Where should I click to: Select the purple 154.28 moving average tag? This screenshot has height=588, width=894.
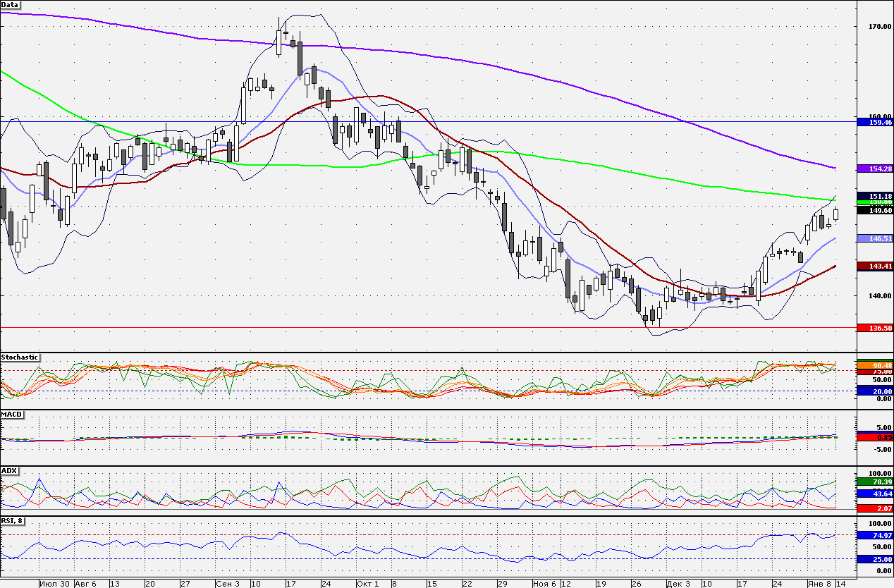874,168
